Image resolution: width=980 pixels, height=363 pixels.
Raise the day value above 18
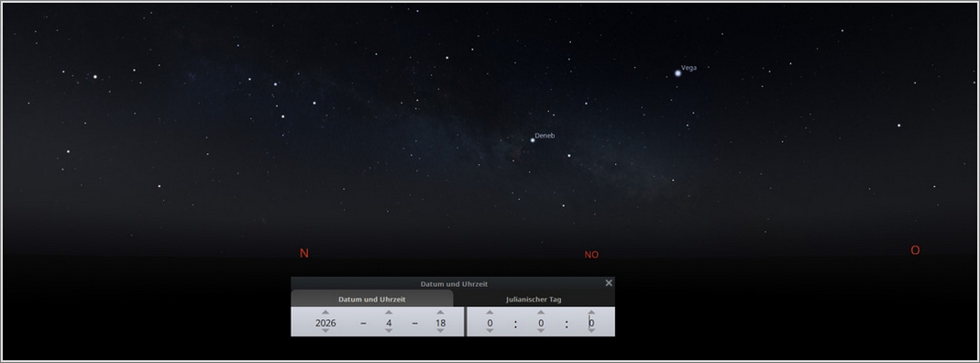tap(441, 313)
